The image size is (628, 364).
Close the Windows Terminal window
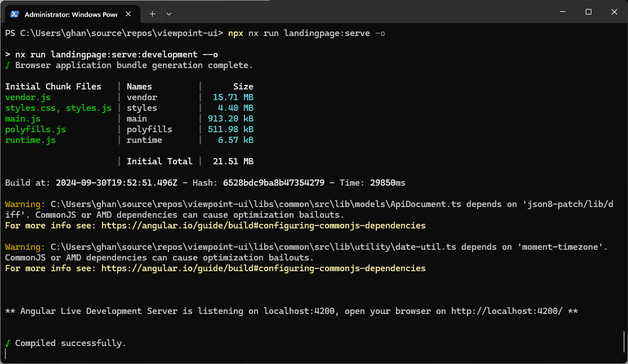(614, 12)
